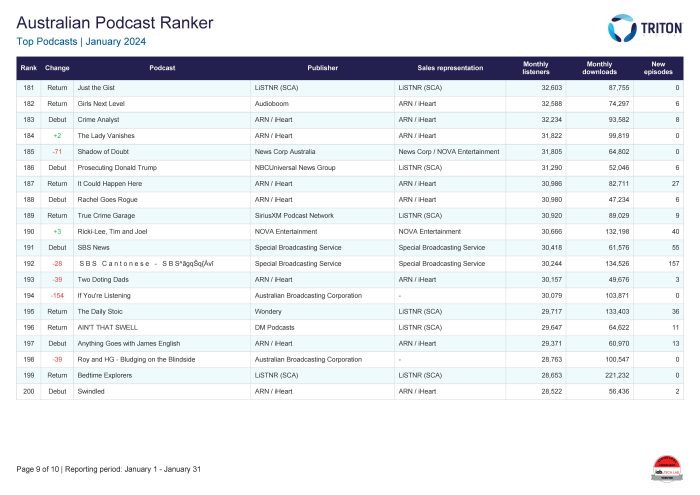Click new episodes 157 for SBS Cantonese
700x495 pixels.
[x=674, y=264]
